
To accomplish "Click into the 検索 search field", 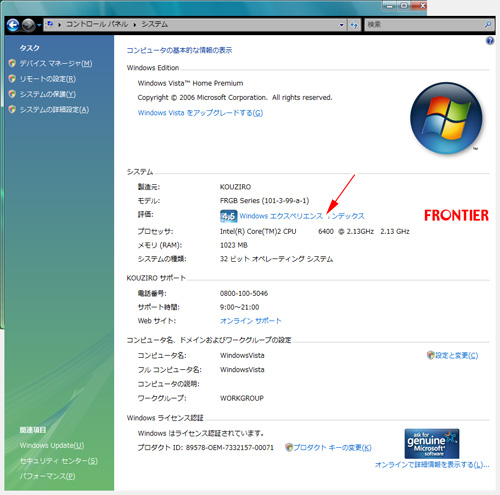I will (423, 24).
